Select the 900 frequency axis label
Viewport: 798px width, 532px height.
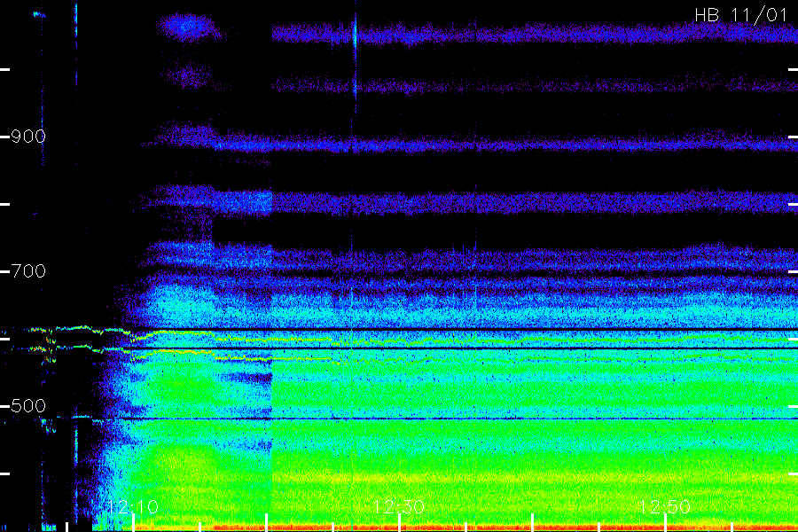coord(28,137)
